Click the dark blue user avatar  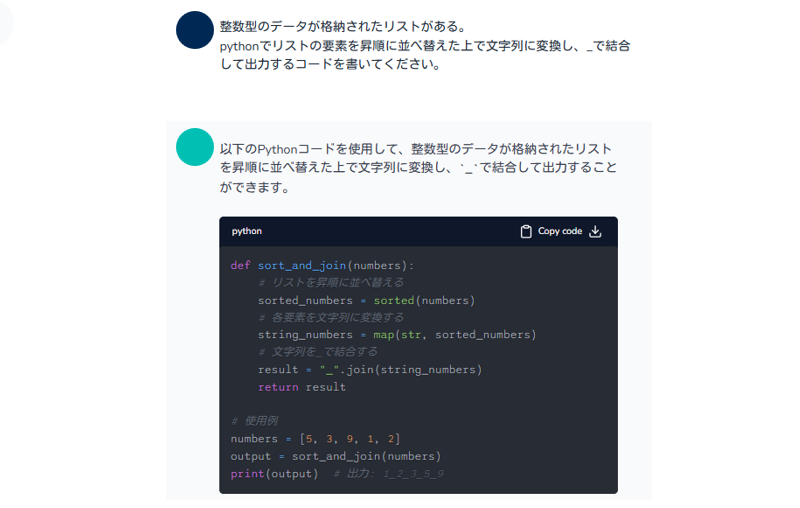click(194, 30)
